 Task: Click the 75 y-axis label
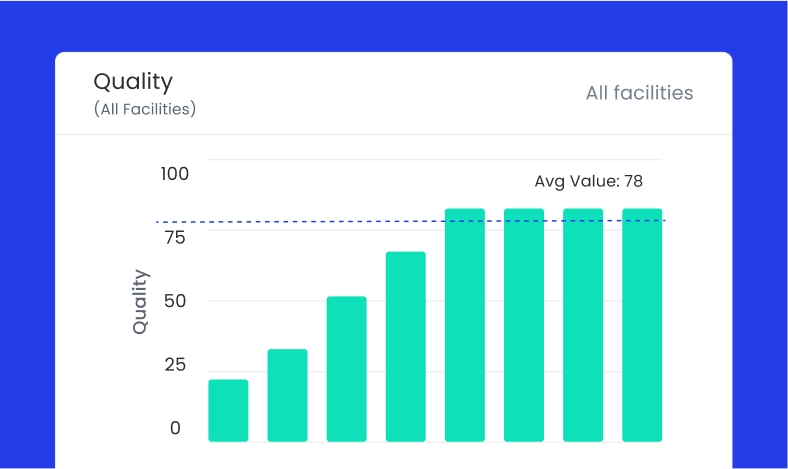[x=174, y=237]
